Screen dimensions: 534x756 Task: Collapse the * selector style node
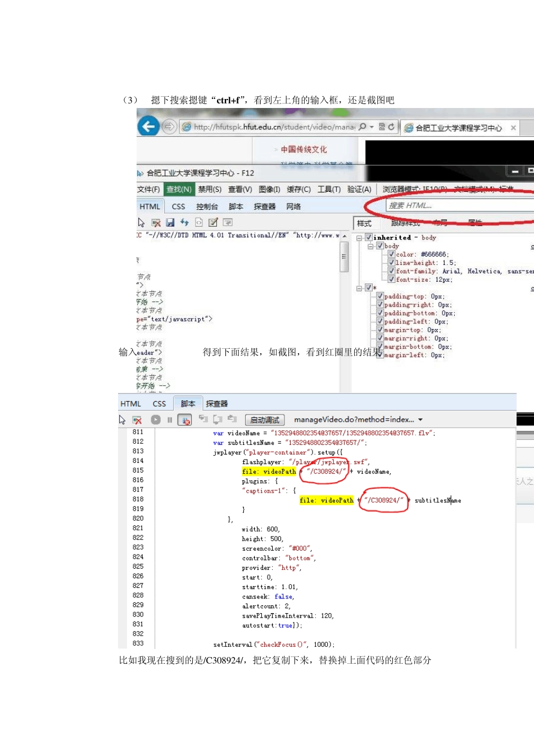point(359,288)
